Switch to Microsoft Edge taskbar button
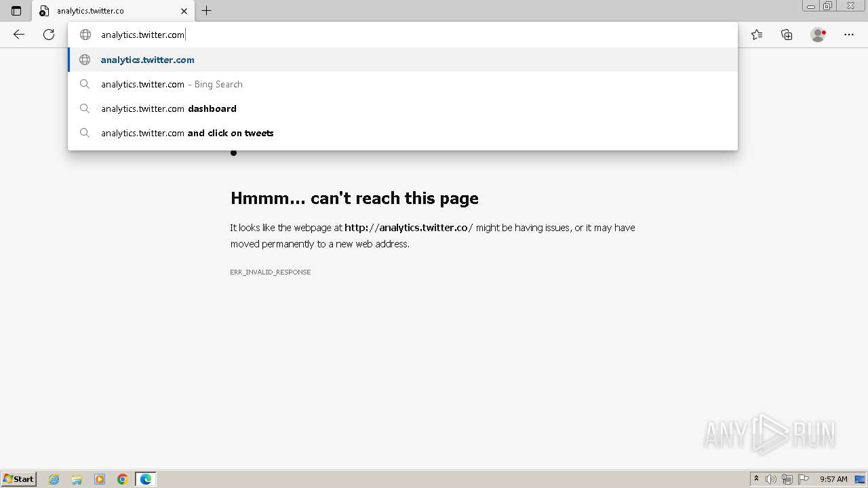This screenshot has width=868, height=488. (x=146, y=479)
